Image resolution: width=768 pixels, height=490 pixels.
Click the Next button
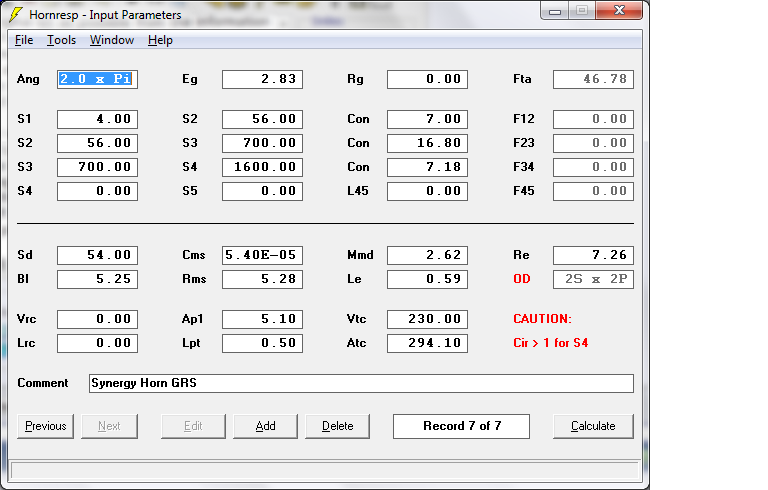click(x=109, y=426)
